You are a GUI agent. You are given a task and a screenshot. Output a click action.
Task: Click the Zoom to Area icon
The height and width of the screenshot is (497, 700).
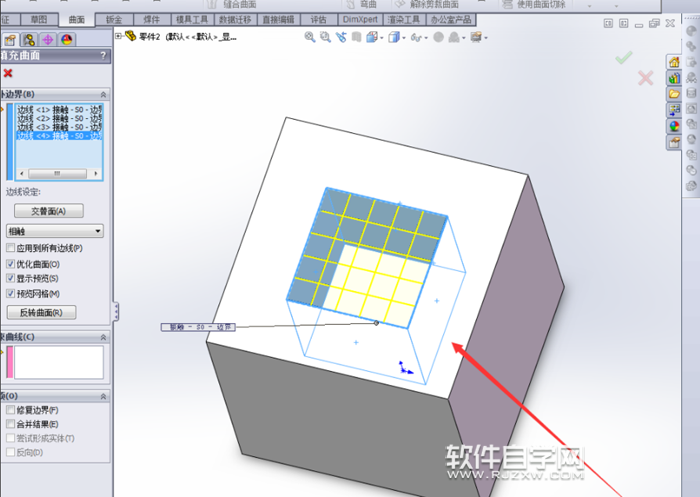(325, 37)
